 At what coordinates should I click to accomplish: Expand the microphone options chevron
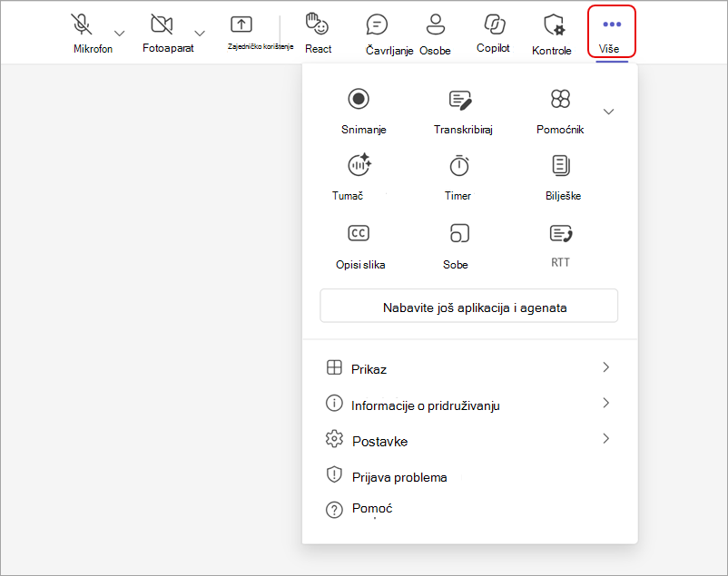[x=120, y=34]
